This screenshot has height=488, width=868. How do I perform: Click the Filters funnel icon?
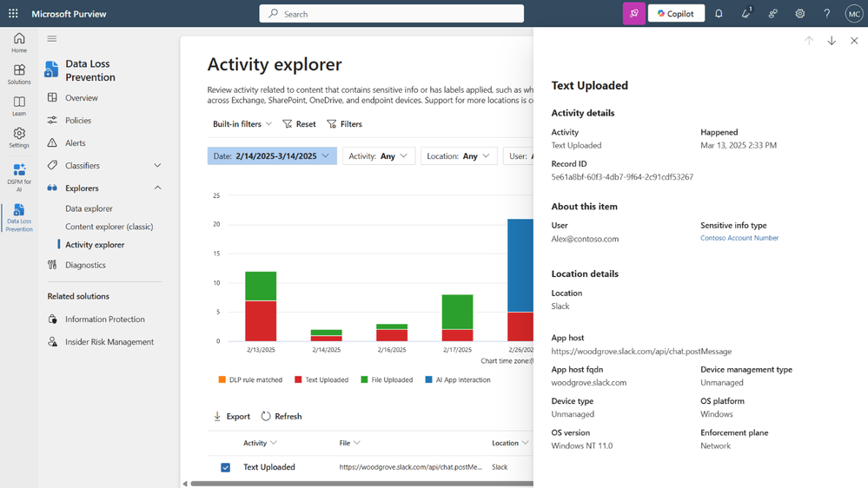click(332, 124)
